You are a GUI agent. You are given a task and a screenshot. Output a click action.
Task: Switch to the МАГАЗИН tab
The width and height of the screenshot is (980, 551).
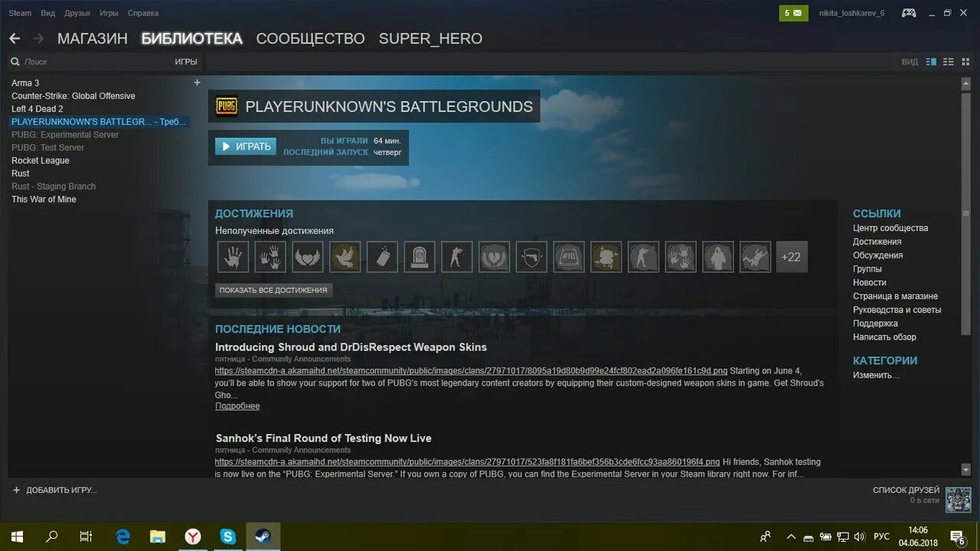(93, 38)
